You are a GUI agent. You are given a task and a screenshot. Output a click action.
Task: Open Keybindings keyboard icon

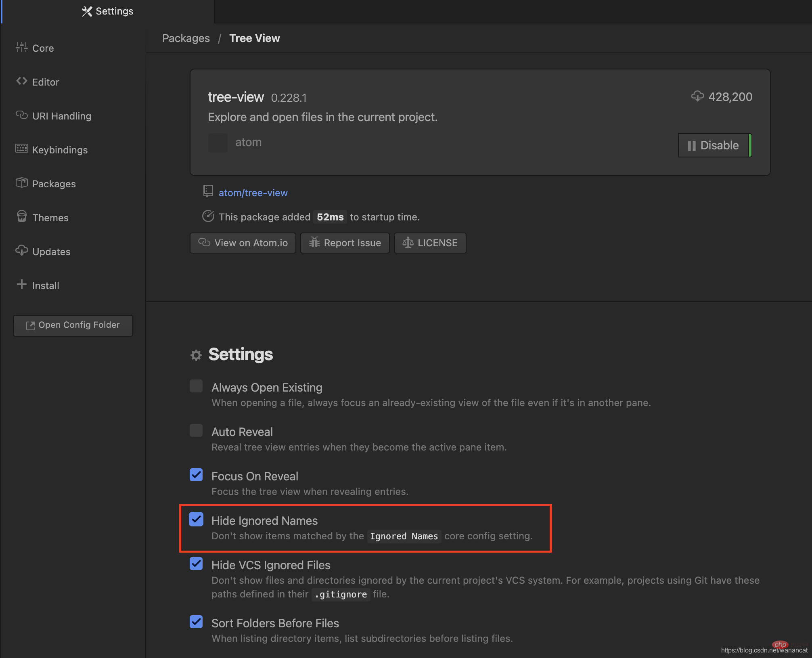coord(21,149)
